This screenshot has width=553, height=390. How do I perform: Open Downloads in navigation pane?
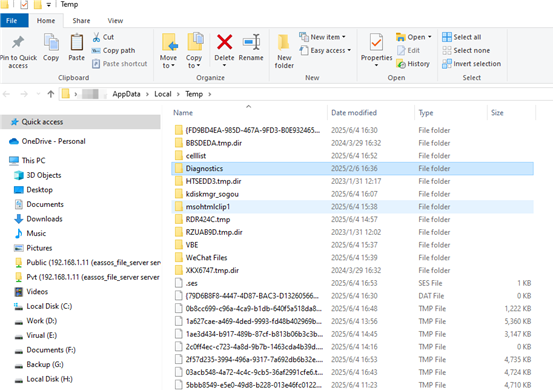38,219
